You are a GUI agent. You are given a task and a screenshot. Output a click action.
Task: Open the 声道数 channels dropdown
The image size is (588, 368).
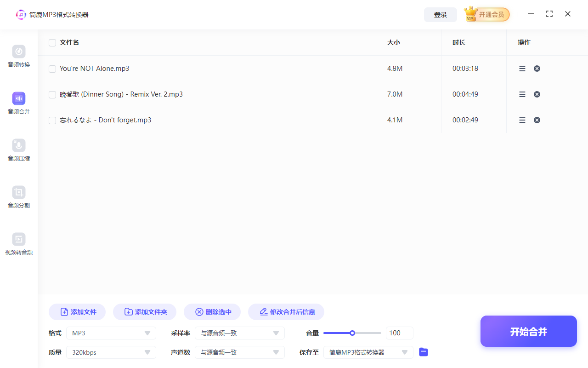pos(240,352)
